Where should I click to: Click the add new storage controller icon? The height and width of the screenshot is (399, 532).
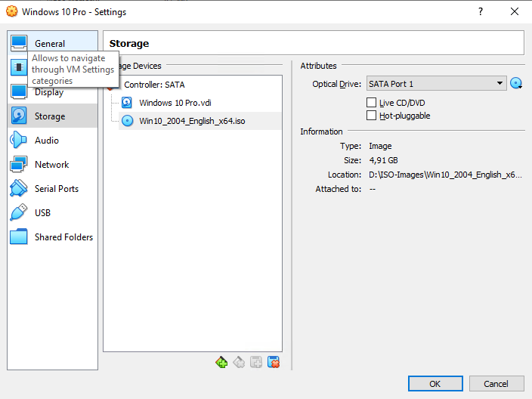pyautogui.click(x=221, y=363)
